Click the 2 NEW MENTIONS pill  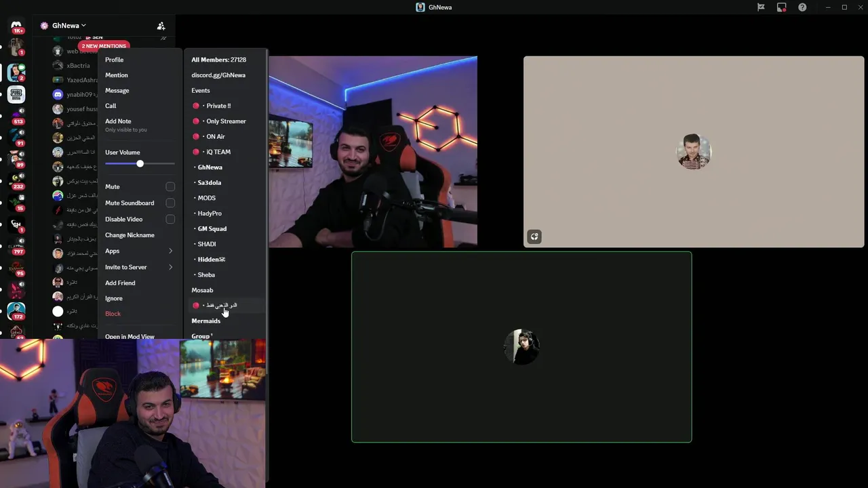(104, 46)
